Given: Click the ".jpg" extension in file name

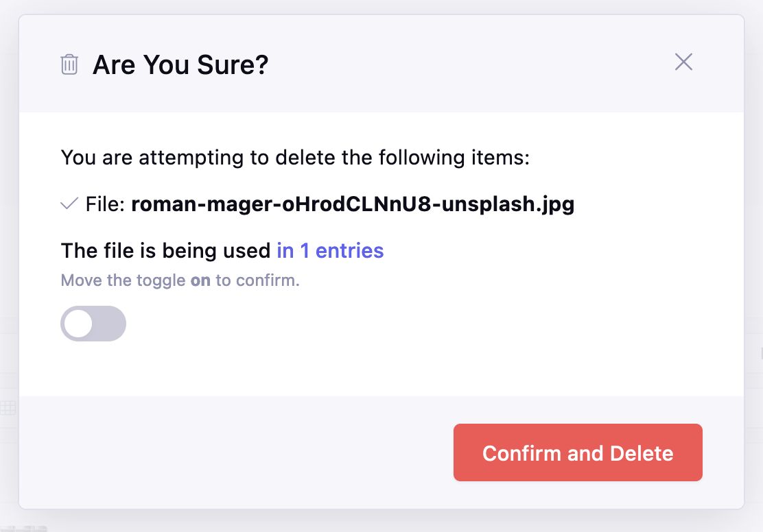Looking at the screenshot, I should point(555,205).
